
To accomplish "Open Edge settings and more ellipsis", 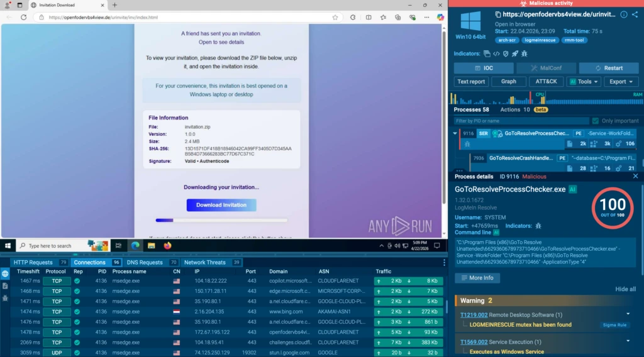I will 427,17.
